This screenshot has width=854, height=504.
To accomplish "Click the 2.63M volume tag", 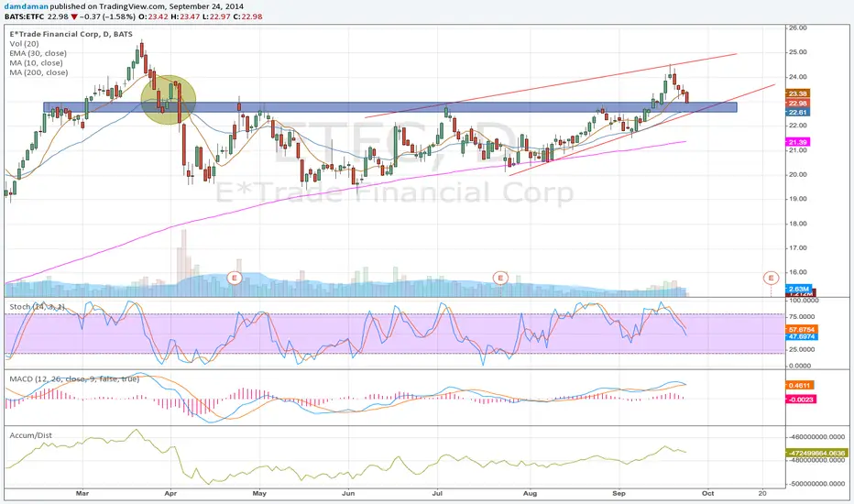I will 798,289.
